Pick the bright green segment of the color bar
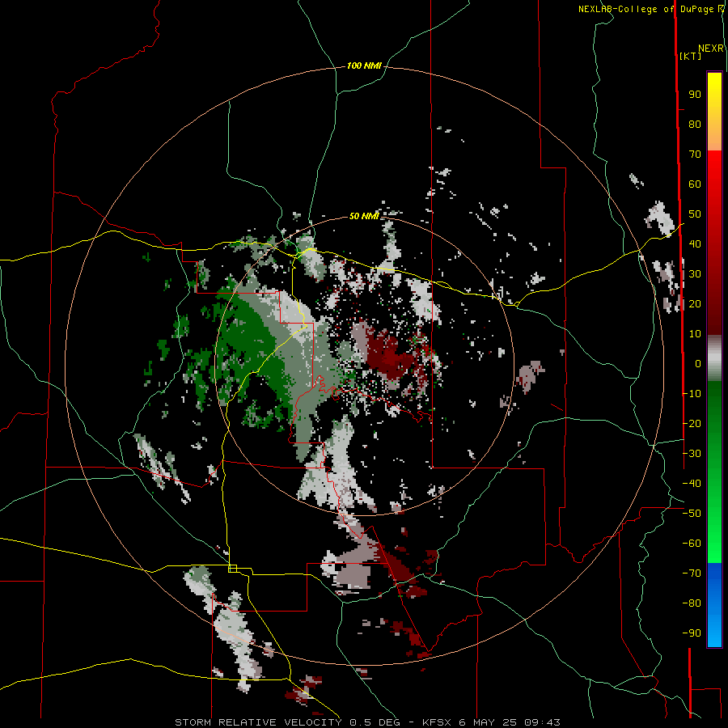This screenshot has width=728, height=728. [714, 534]
